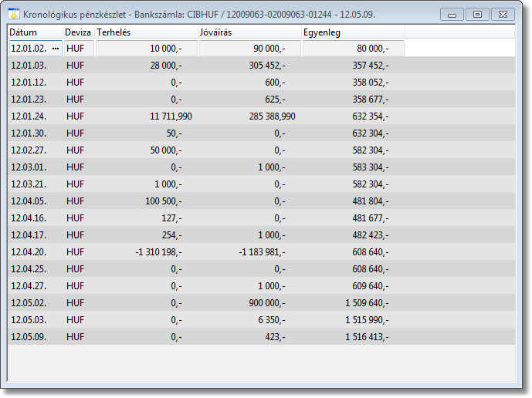Click the debit value 11 711,990

tap(171, 116)
